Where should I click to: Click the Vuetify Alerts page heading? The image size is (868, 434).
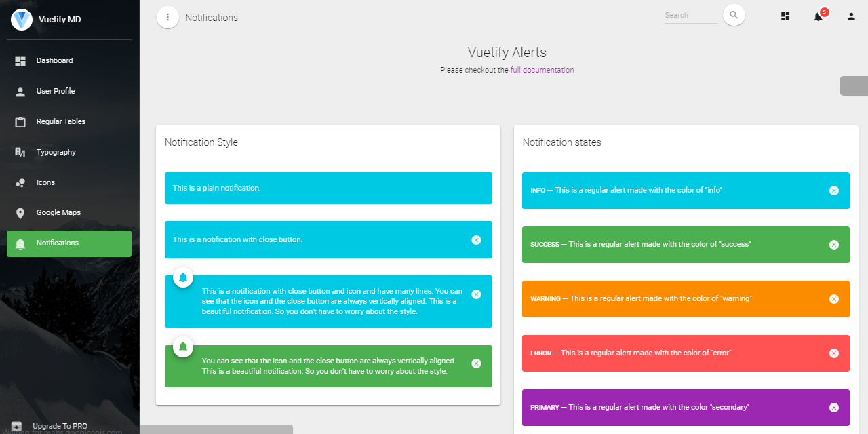tap(507, 53)
